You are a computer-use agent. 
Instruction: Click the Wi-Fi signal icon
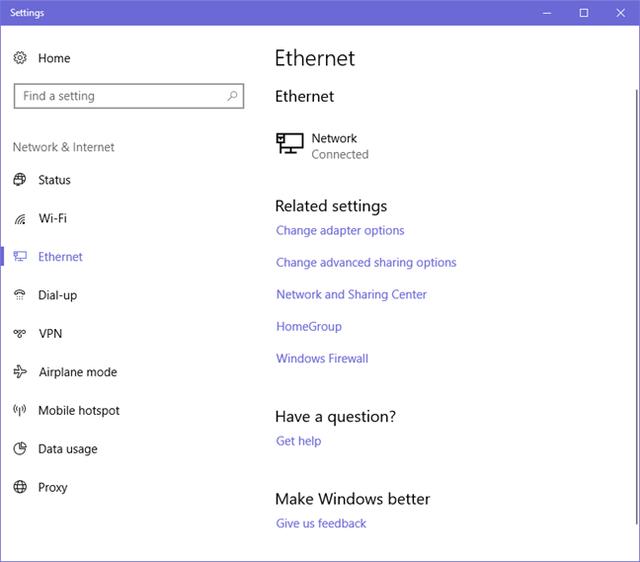(x=20, y=218)
